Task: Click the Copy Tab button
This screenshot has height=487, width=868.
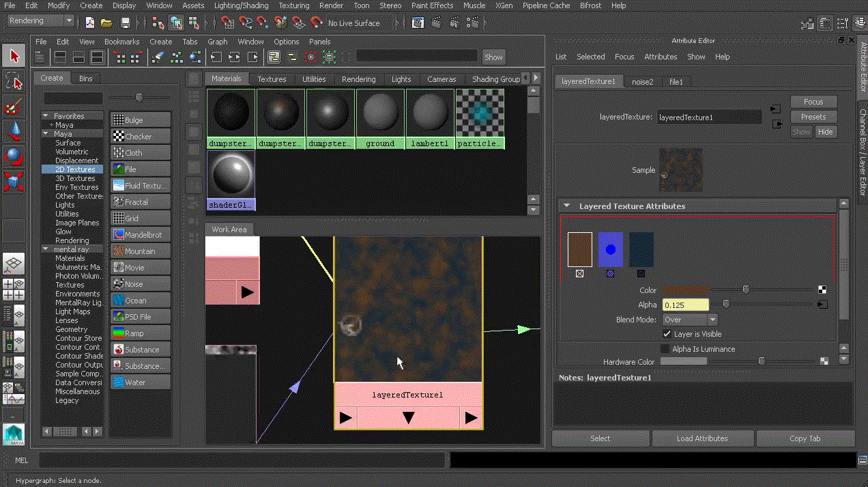Action: click(805, 439)
